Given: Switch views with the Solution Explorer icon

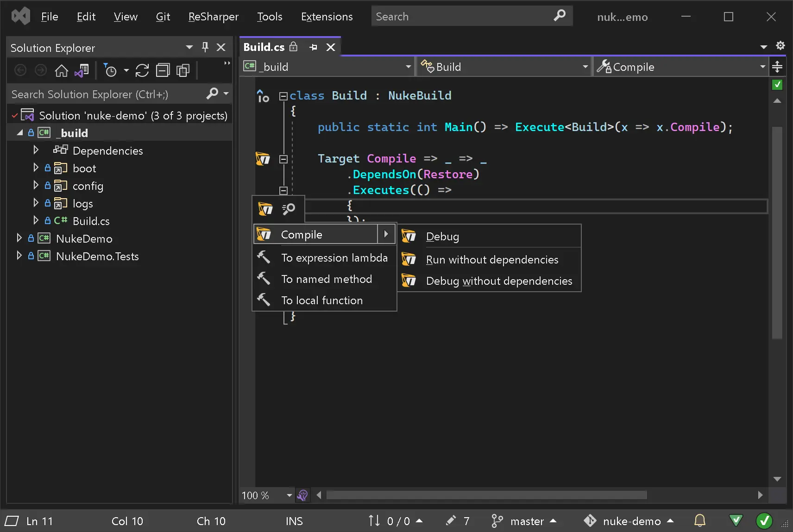Looking at the screenshot, I should pyautogui.click(x=82, y=70).
